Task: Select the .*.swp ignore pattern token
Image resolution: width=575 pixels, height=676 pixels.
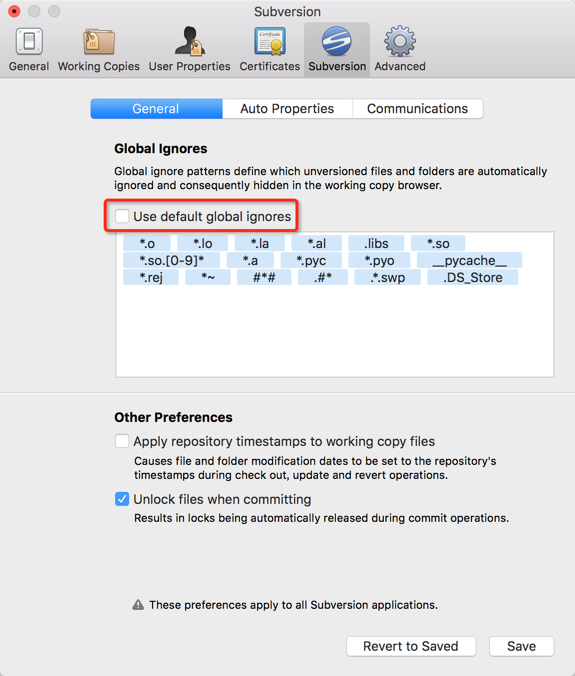Action: tap(388, 277)
